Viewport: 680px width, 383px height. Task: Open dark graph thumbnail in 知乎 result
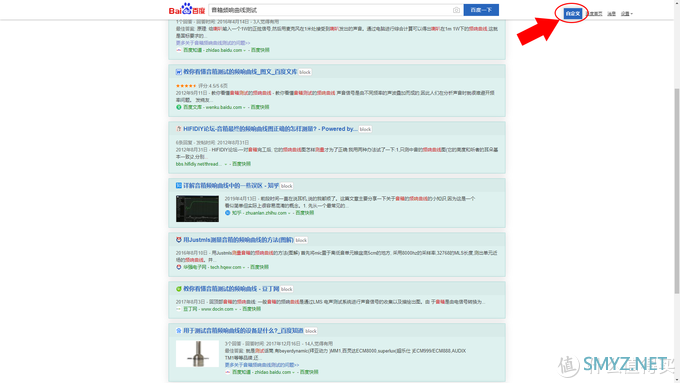197,209
